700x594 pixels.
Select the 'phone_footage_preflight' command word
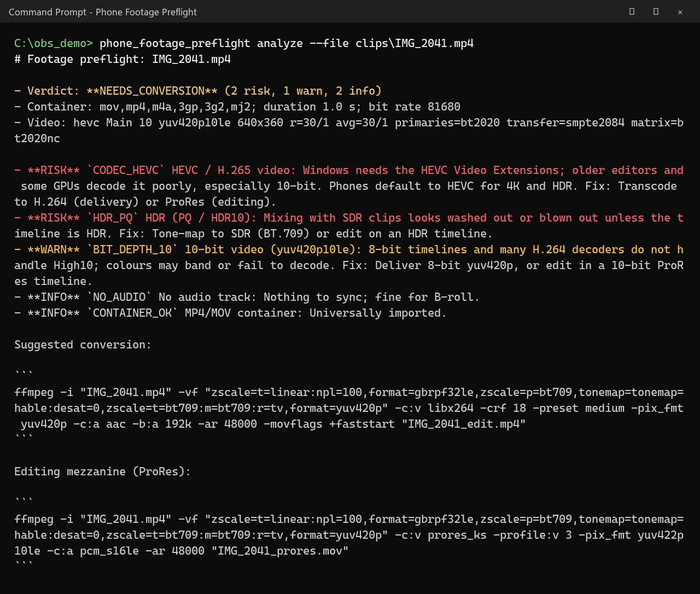click(x=175, y=43)
